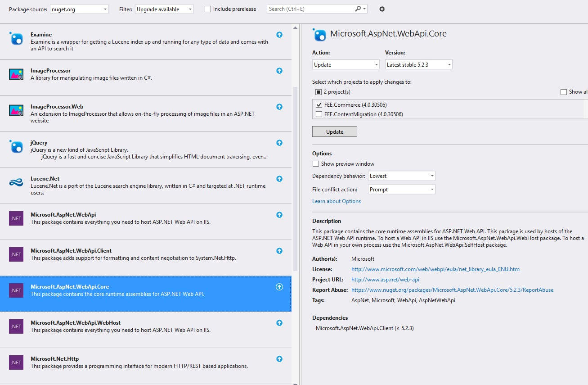Open the Report Abuse nuget.org link
Image resolution: width=588 pixels, height=385 pixels.
click(452, 290)
